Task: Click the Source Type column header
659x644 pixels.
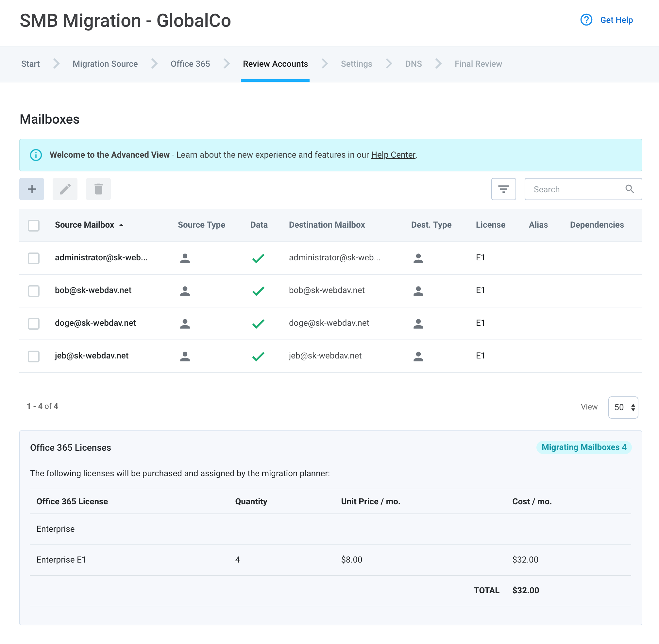Action: click(201, 225)
